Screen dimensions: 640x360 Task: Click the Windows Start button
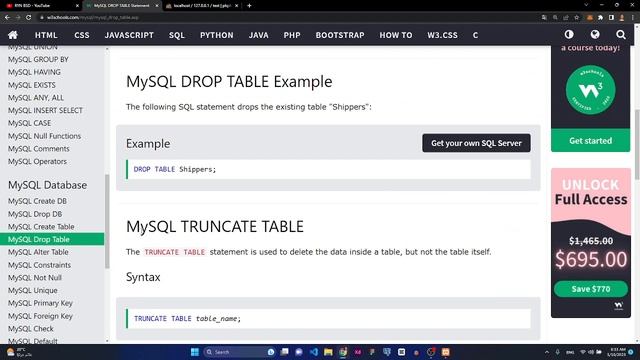(195, 352)
